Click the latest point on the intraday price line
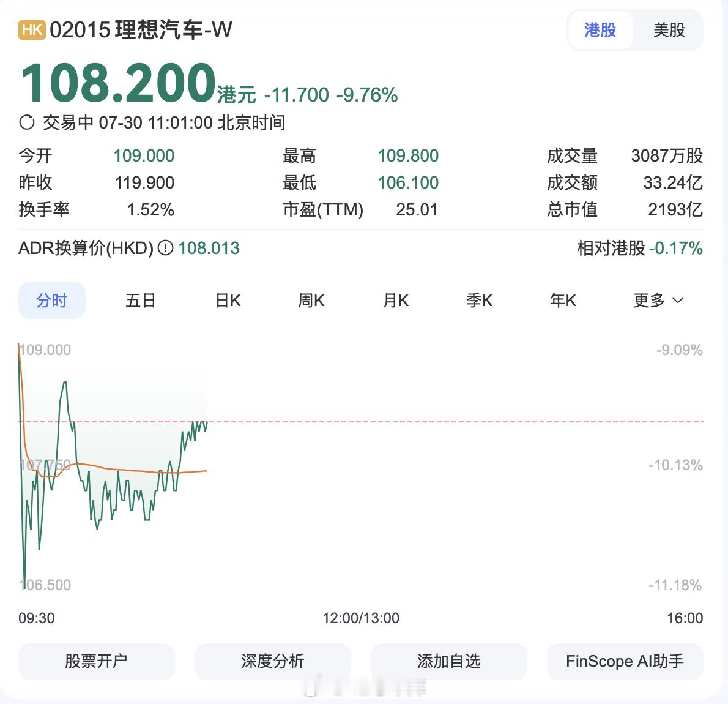 (x=207, y=422)
